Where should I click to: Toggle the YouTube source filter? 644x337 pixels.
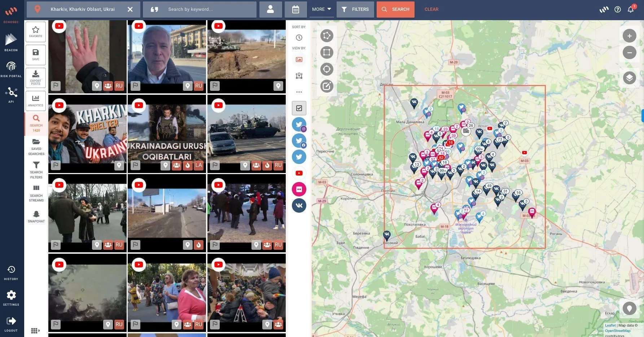(299, 173)
